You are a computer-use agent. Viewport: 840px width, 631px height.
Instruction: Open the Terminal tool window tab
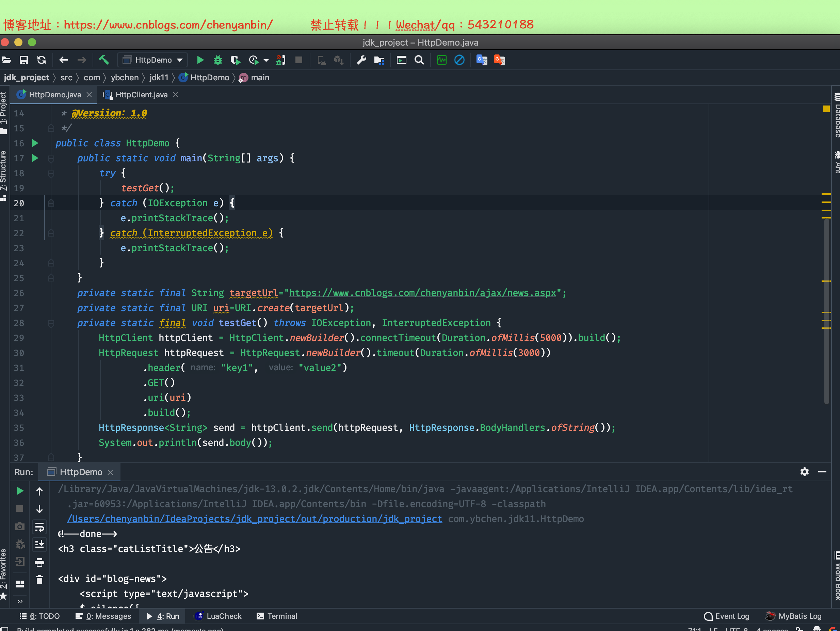pyautogui.click(x=277, y=616)
